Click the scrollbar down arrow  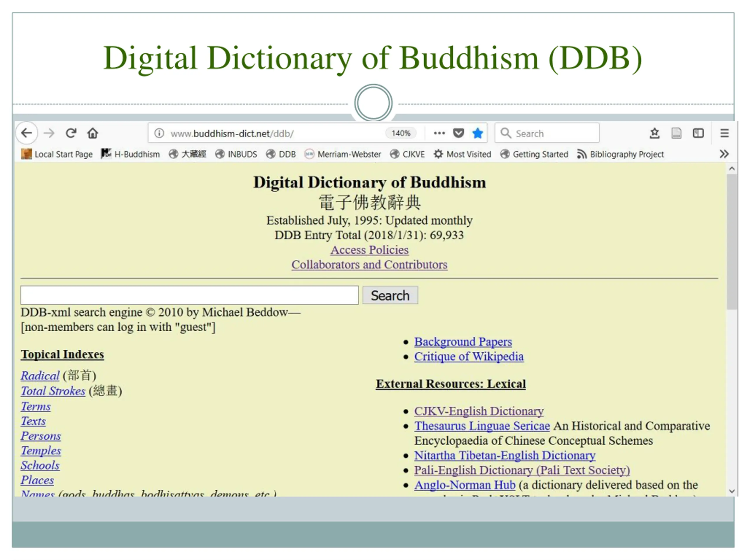click(732, 491)
